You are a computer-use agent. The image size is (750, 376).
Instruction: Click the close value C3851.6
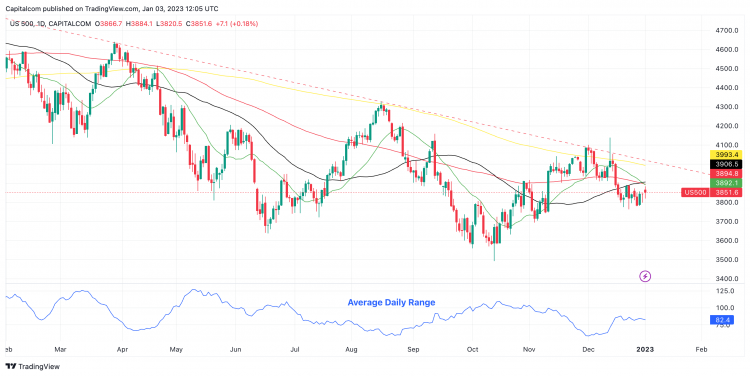[x=200, y=23]
